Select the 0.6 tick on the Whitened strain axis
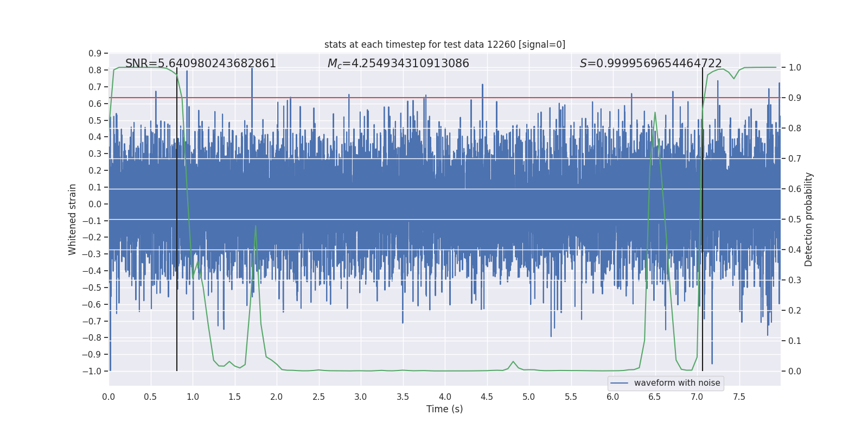The height and width of the screenshot is (434, 868). (x=95, y=104)
